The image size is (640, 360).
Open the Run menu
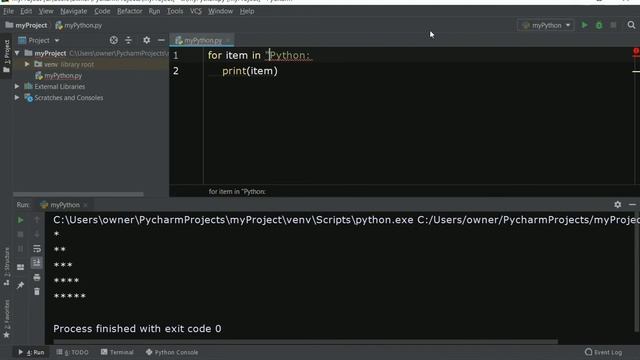pos(154,11)
